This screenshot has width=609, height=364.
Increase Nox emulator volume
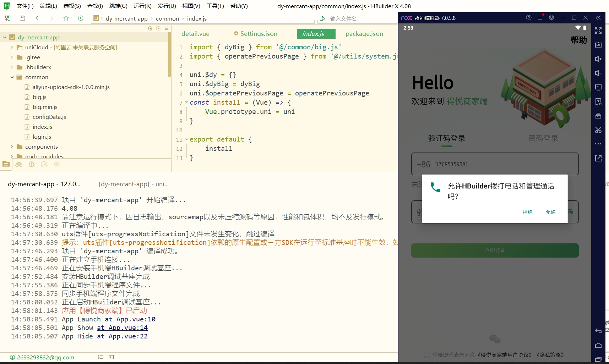(x=598, y=59)
